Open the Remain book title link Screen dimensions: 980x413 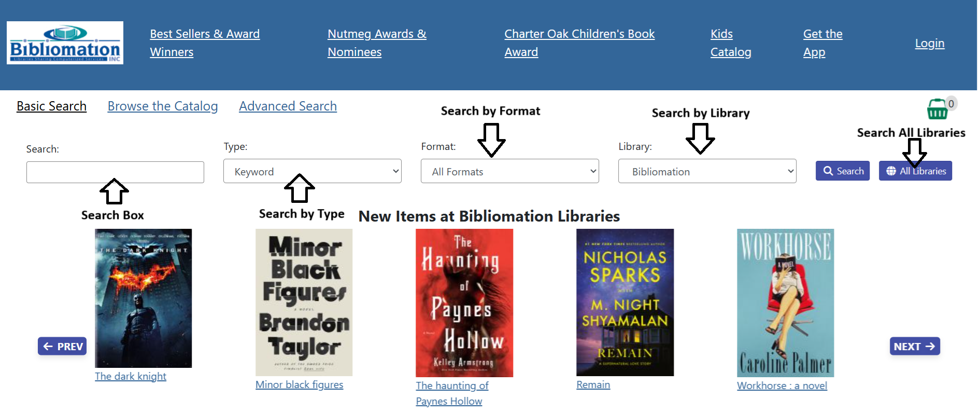click(x=593, y=385)
